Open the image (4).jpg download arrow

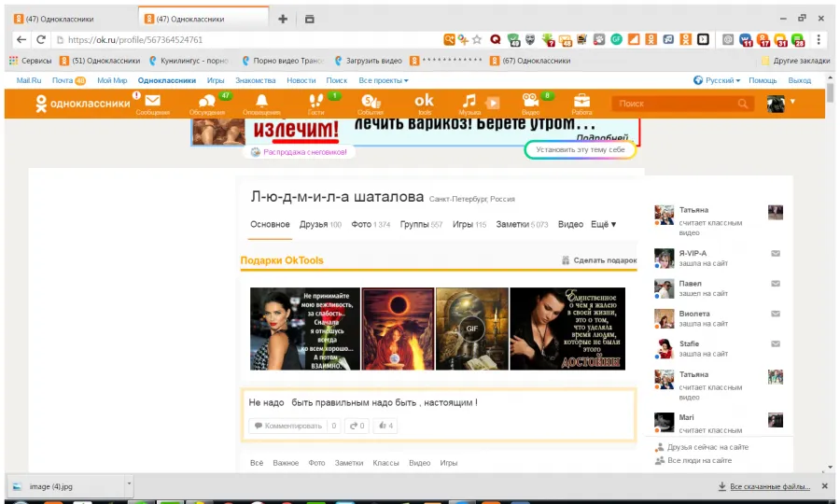(129, 483)
